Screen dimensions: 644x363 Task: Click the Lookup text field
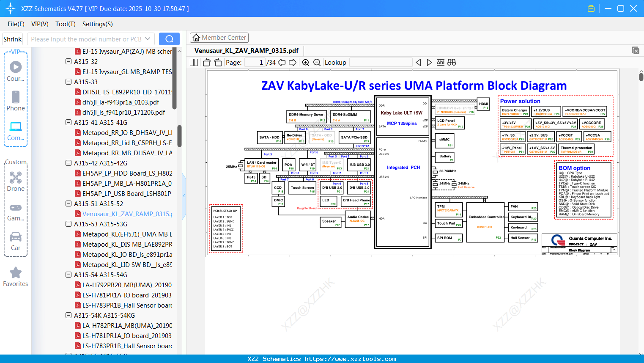pos(381,63)
